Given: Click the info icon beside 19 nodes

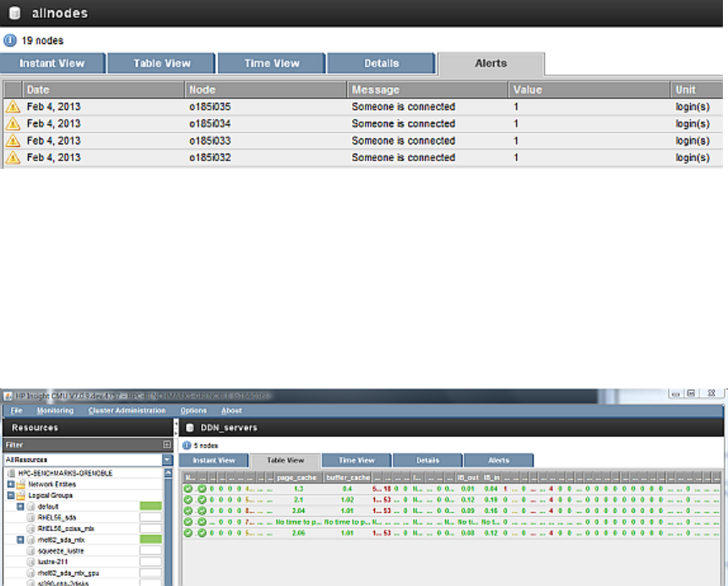Looking at the screenshot, I should (x=10, y=40).
